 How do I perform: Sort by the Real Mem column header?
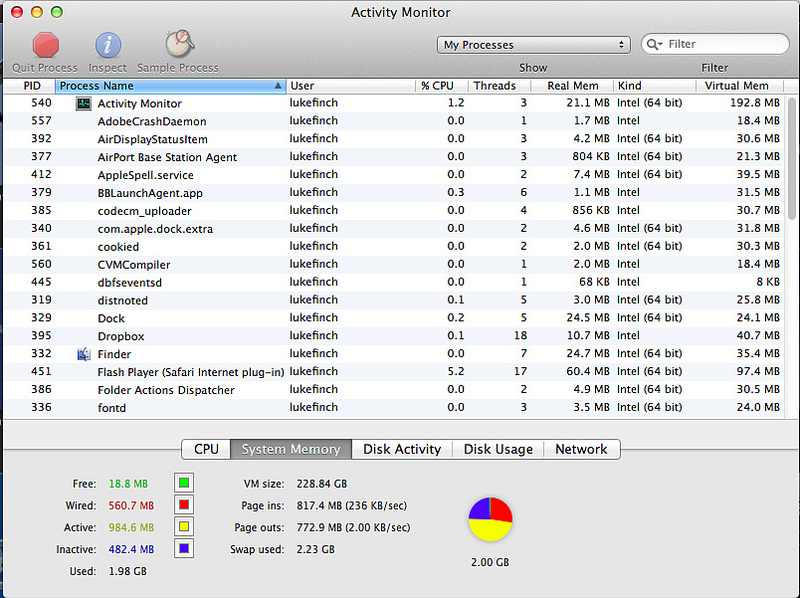571,86
